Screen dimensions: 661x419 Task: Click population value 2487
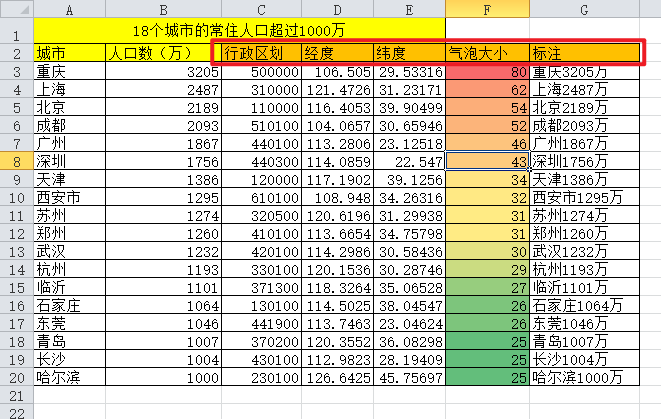pyautogui.click(x=164, y=89)
